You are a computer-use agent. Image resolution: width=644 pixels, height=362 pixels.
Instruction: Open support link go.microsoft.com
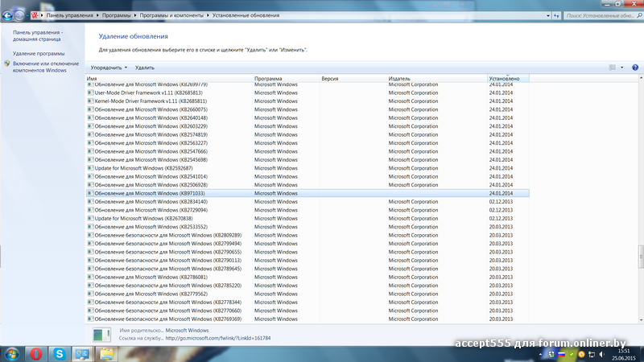217,338
